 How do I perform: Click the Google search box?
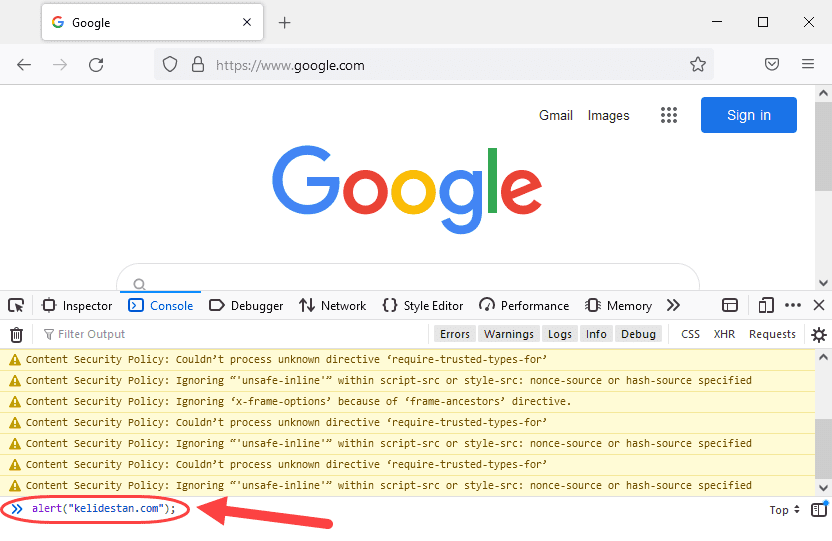coord(408,277)
